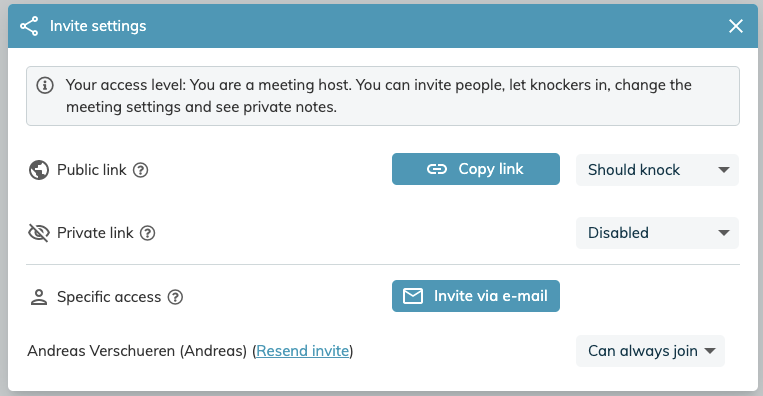Open the Should knock dropdown
This screenshot has width=763, height=396.
[x=657, y=170]
